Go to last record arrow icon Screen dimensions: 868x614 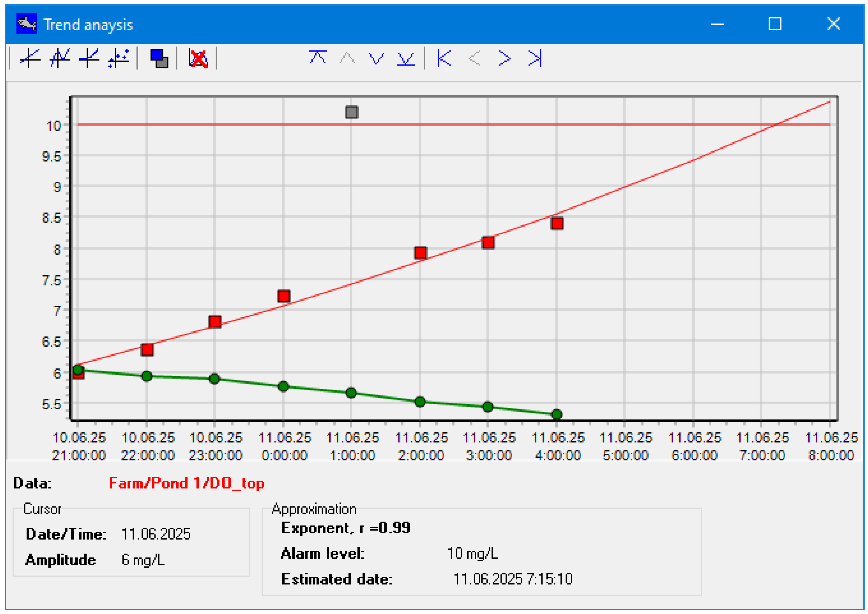(x=535, y=58)
